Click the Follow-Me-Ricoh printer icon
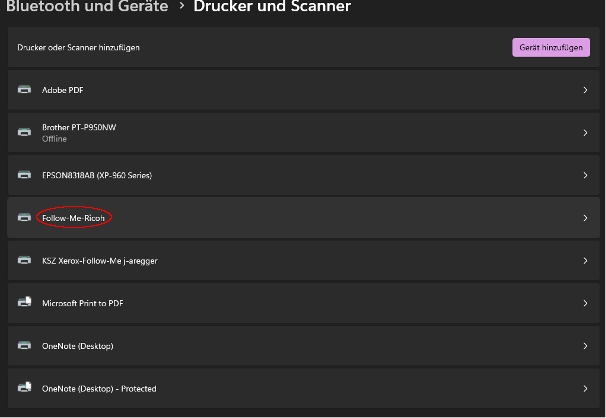This screenshot has height=418, width=606. [x=24, y=217]
